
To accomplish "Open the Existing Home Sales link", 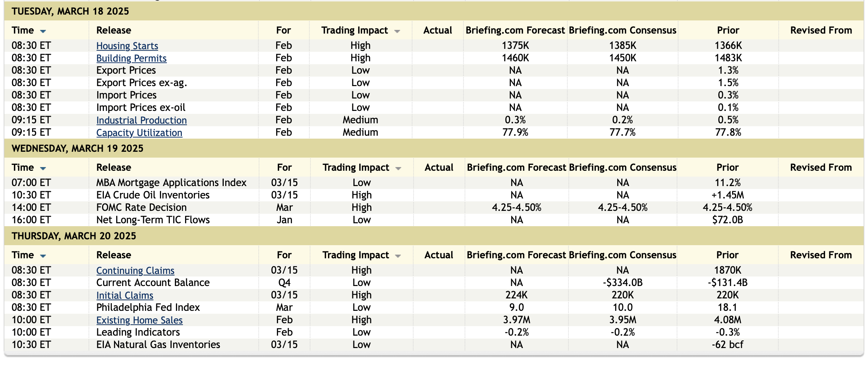I will [x=139, y=320].
